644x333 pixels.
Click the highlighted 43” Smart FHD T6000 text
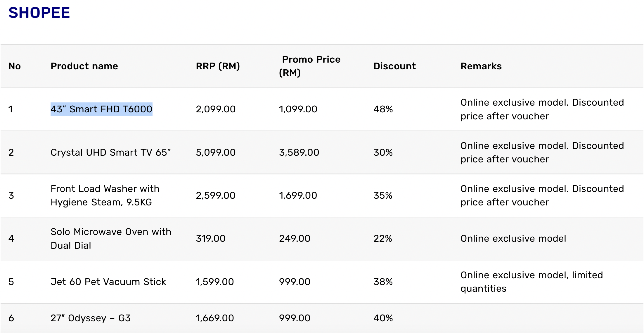click(x=101, y=109)
